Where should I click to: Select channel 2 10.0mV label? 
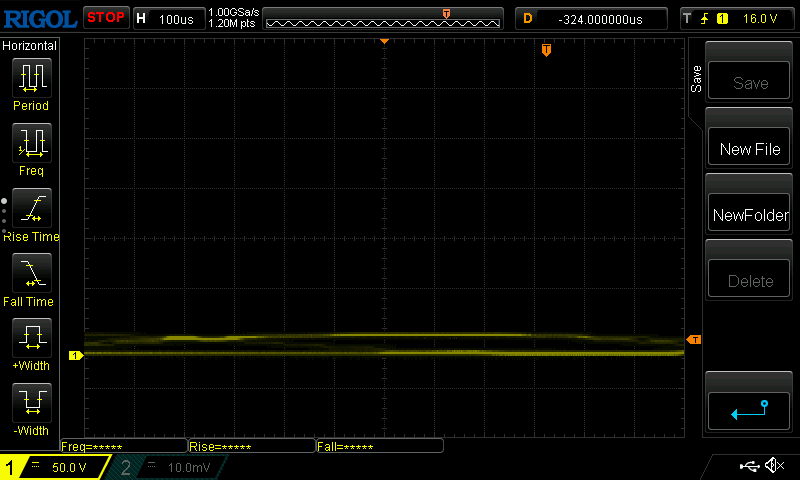click(x=189, y=467)
